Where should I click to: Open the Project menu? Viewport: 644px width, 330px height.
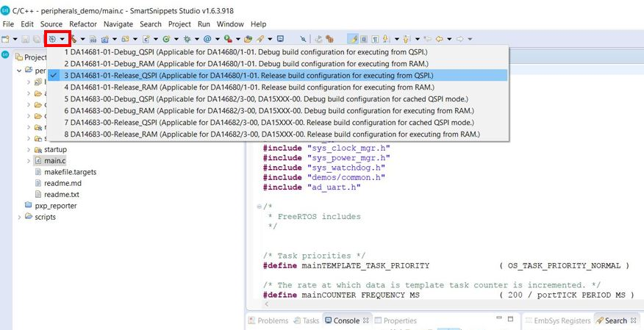coord(179,24)
